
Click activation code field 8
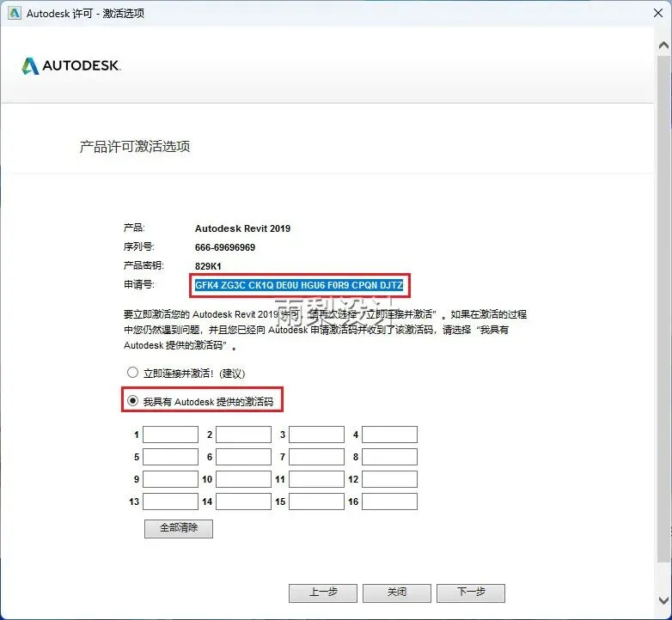click(x=389, y=457)
